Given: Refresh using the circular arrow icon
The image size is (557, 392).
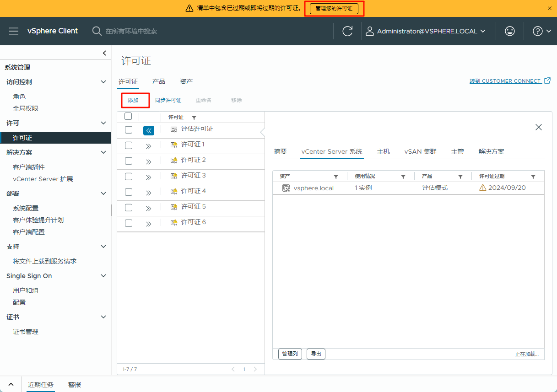Looking at the screenshot, I should pyautogui.click(x=348, y=31).
